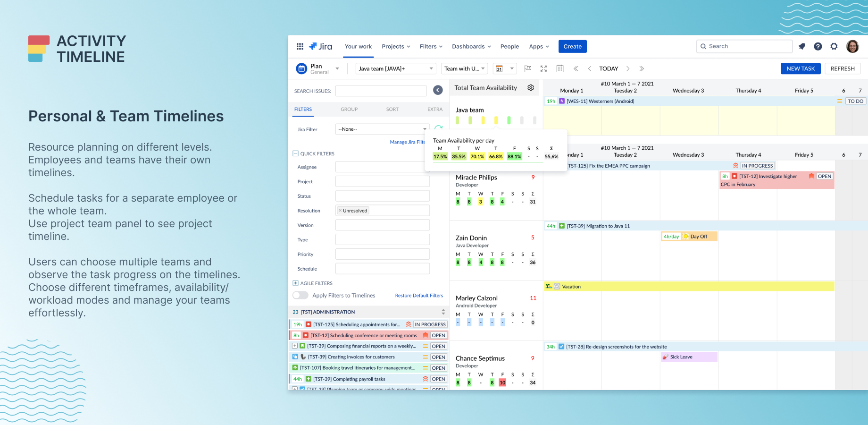Switch to the GROUP tab
Image resolution: width=868 pixels, height=425 pixels.
[x=349, y=109]
